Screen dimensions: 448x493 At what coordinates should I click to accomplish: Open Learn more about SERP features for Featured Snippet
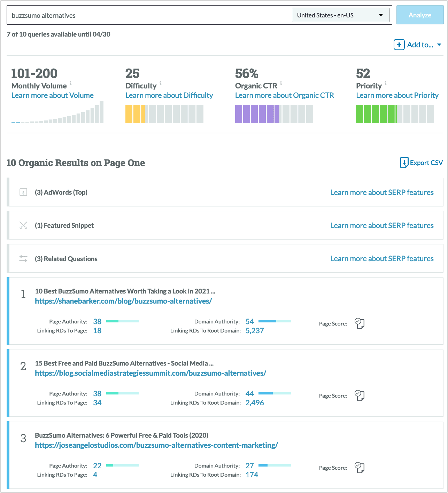[381, 225]
